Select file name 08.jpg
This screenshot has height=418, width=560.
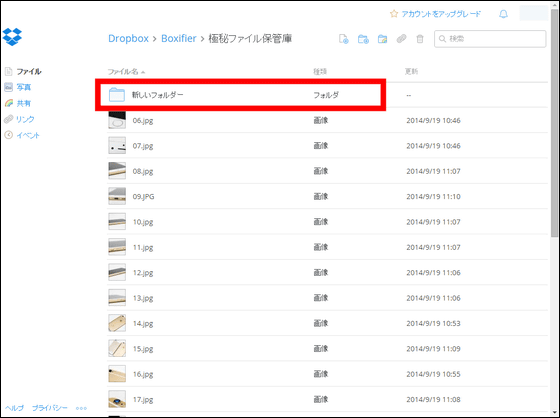pyautogui.click(x=143, y=171)
